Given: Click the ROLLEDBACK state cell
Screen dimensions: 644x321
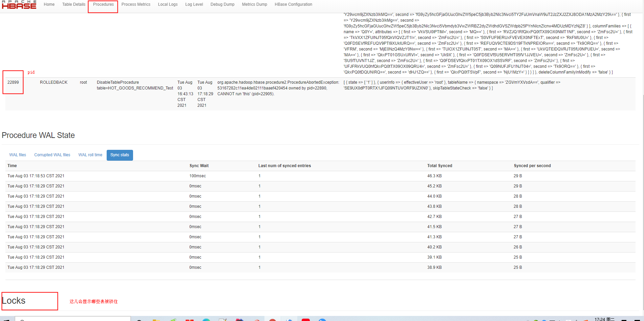Looking at the screenshot, I should [53, 82].
